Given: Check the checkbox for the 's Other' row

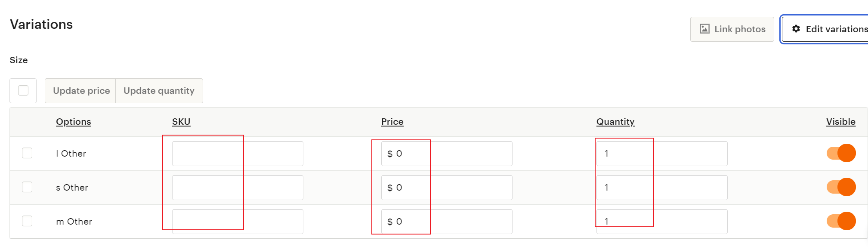Looking at the screenshot, I should pos(27,187).
